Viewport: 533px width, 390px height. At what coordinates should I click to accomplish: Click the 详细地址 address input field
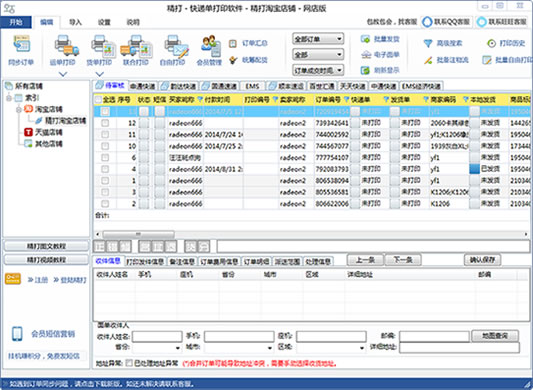(x=459, y=347)
